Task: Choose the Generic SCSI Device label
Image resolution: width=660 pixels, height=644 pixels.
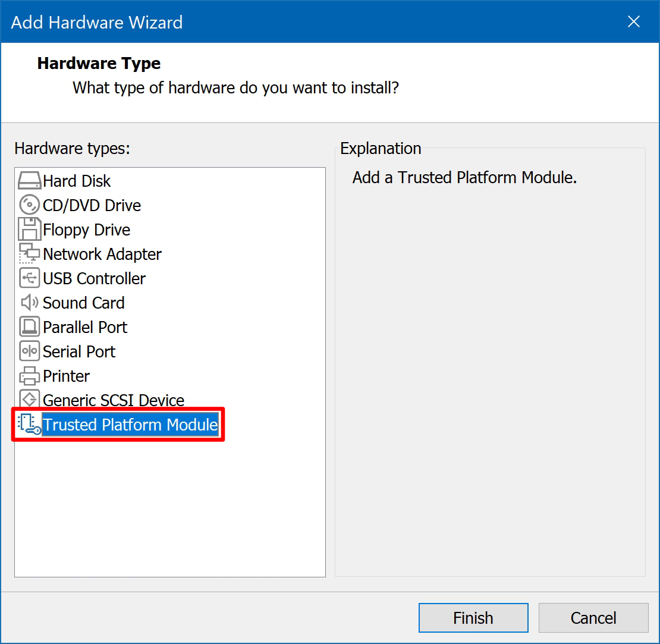Action: coord(114,400)
